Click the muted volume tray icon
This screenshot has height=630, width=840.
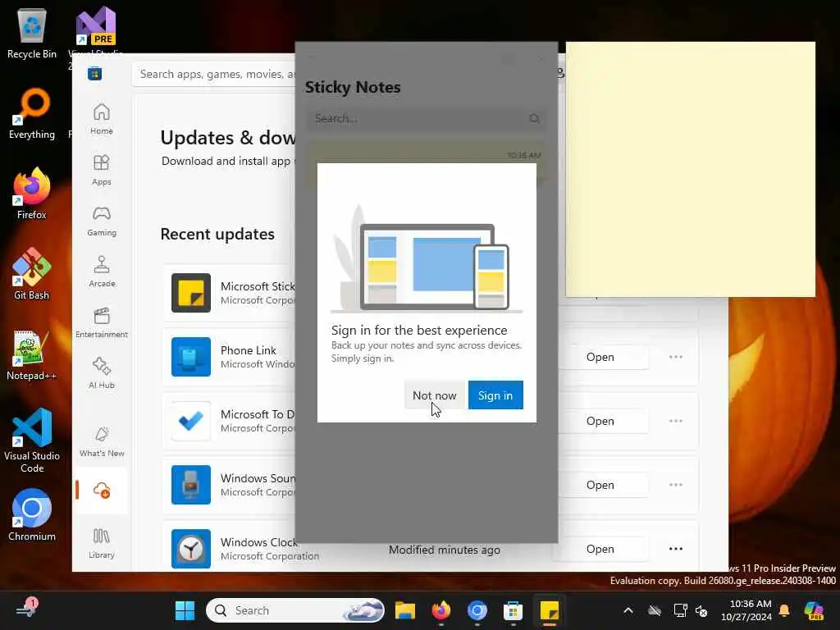tap(701, 610)
